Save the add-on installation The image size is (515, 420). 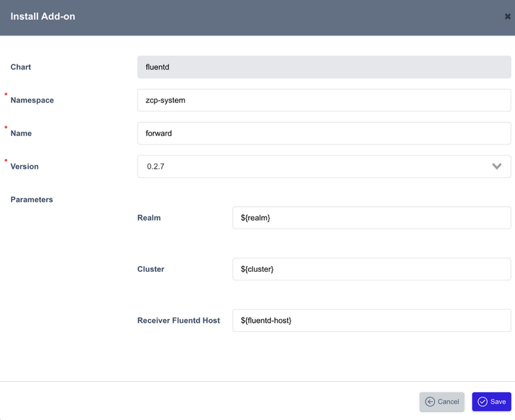coord(491,401)
